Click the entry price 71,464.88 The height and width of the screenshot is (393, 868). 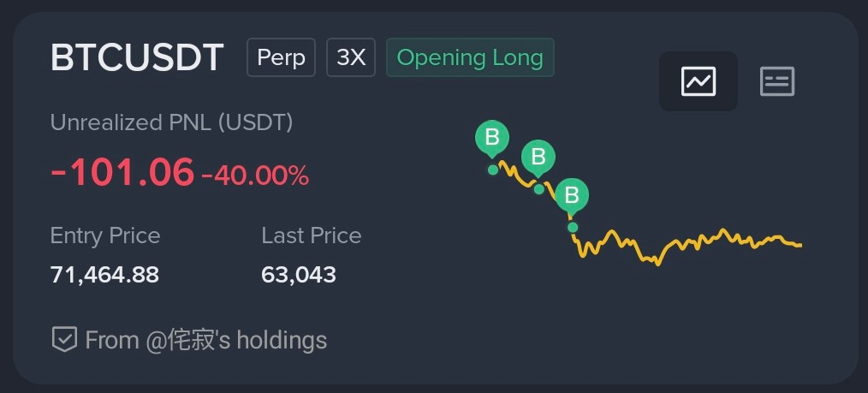[104, 275]
